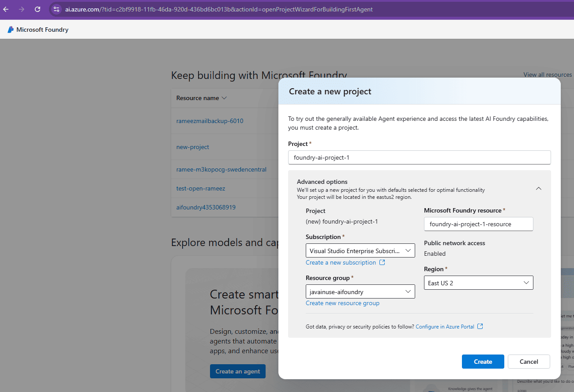Click external link icon beside Create a new subscription

[383, 262]
